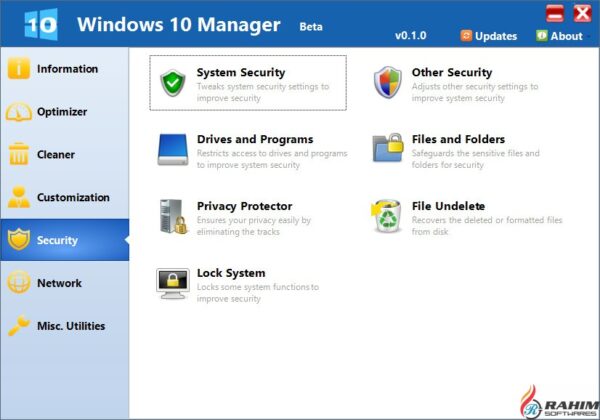This screenshot has width=600, height=420.
Task: Click the Windows 10 logo in title bar
Action: 41,24
